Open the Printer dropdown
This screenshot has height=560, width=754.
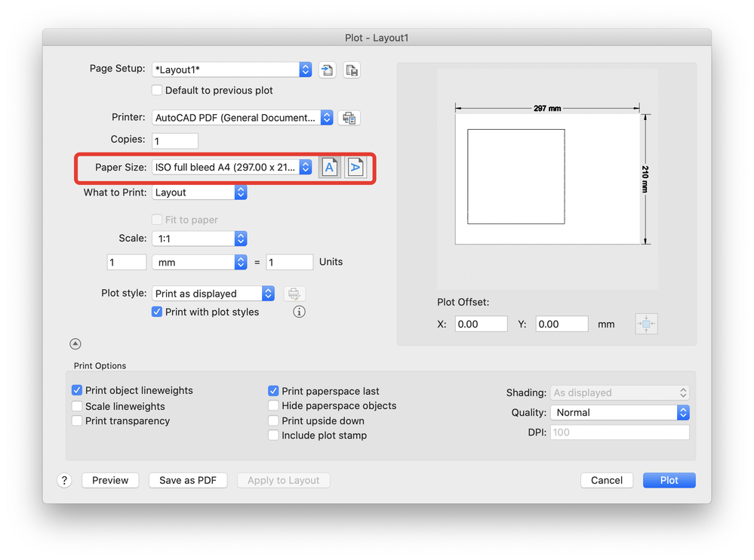coord(242,118)
